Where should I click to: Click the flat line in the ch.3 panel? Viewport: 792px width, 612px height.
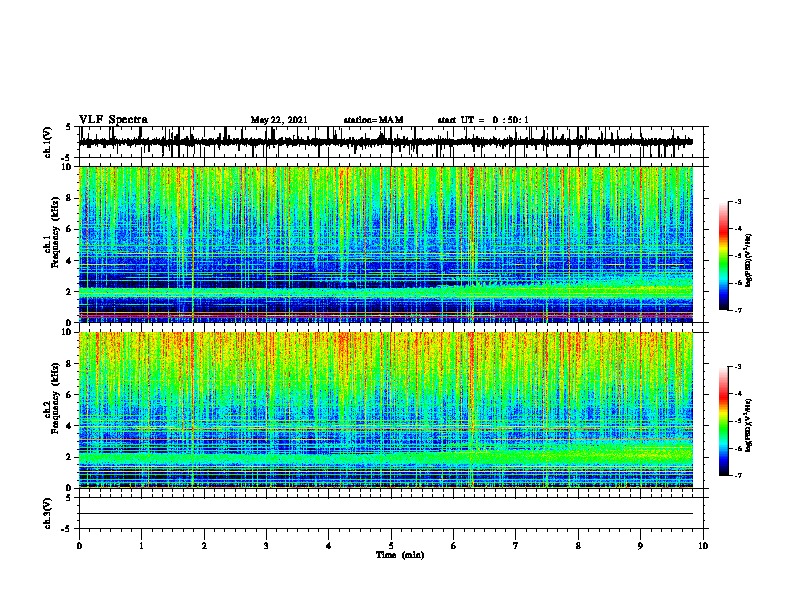(386, 514)
